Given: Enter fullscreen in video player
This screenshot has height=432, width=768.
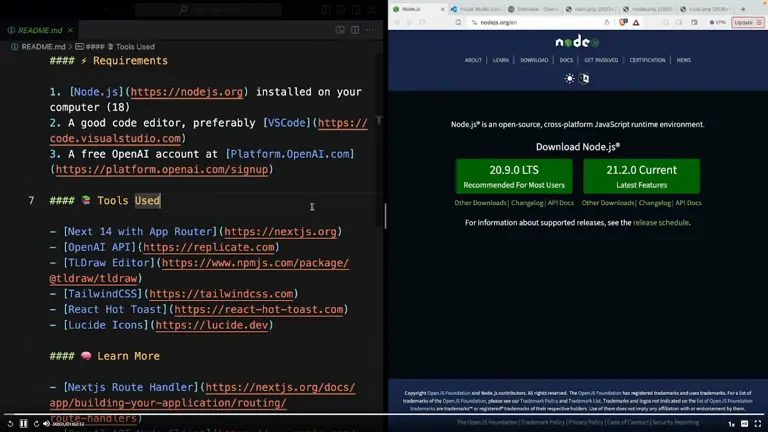Looking at the screenshot, I should coord(758,424).
